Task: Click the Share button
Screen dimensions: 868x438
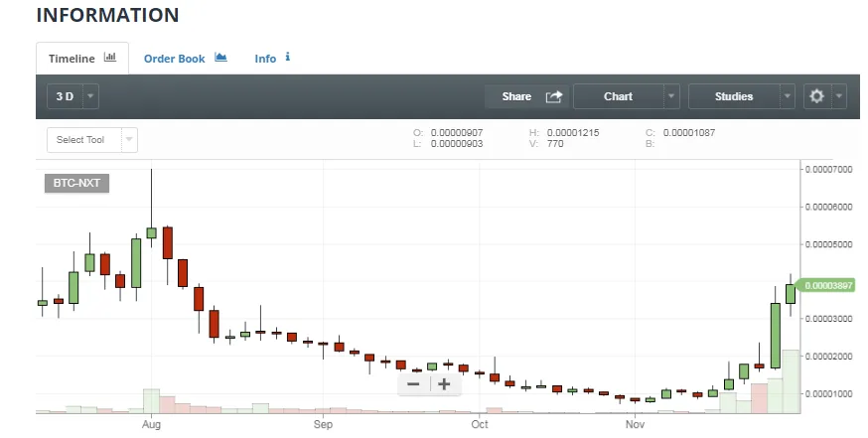Action: [x=526, y=96]
